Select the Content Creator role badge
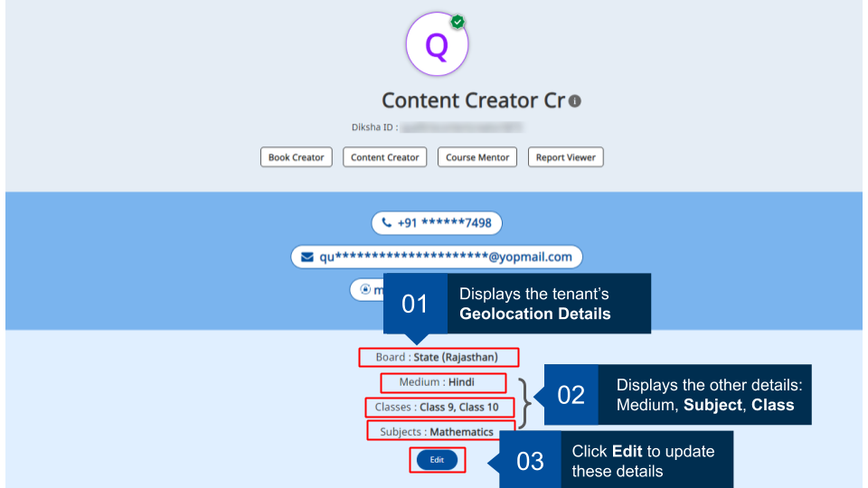Screen dimensions: 868x488 coord(384,157)
